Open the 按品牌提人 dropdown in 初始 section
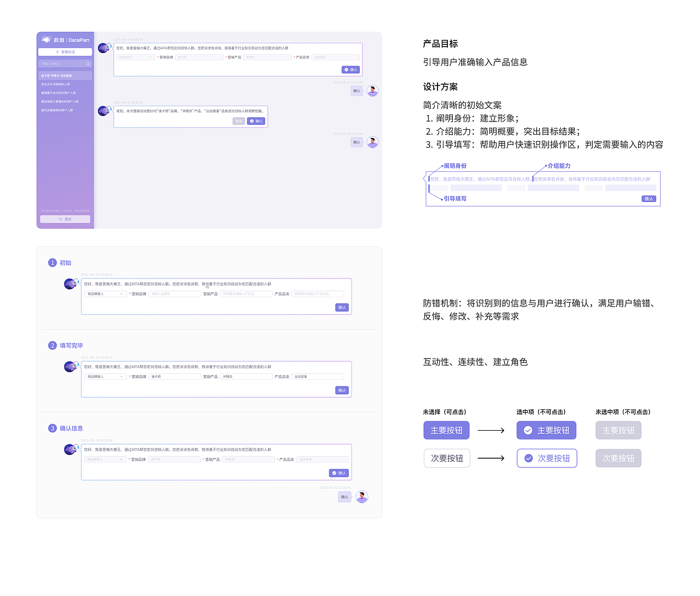This screenshot has height=596, width=700. click(x=106, y=294)
